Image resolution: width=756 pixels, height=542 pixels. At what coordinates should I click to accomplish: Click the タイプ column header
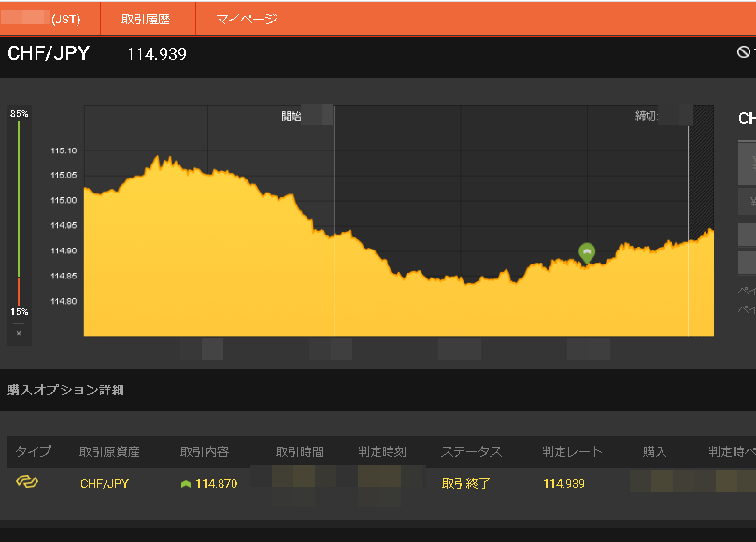(33, 451)
